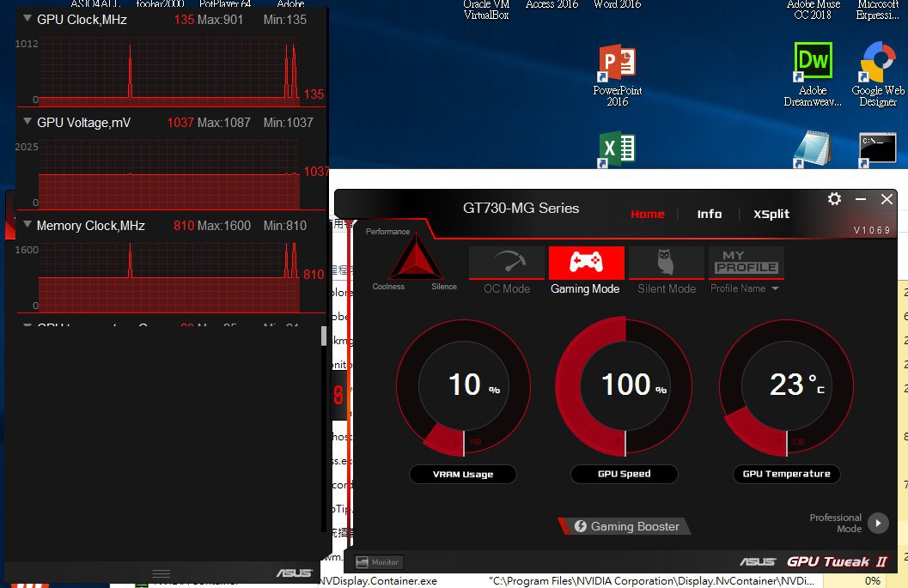
Task: Collapse the GPU Clock graph section
Action: (27, 19)
